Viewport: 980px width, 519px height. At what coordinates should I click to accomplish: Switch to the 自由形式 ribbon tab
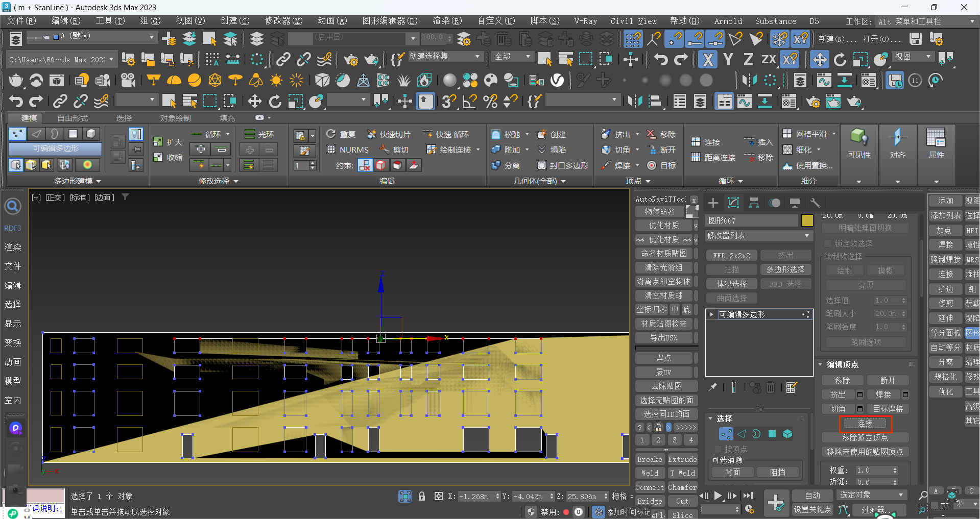[x=73, y=118]
